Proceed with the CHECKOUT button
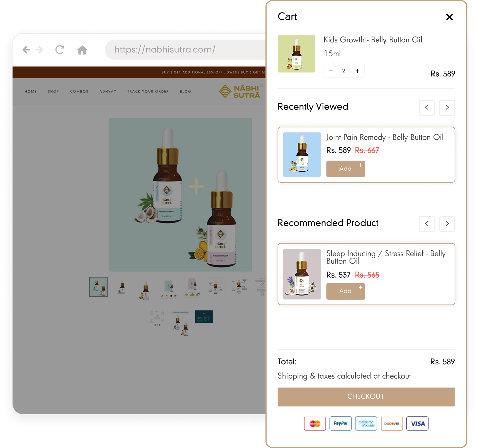The image size is (478, 448). click(366, 397)
